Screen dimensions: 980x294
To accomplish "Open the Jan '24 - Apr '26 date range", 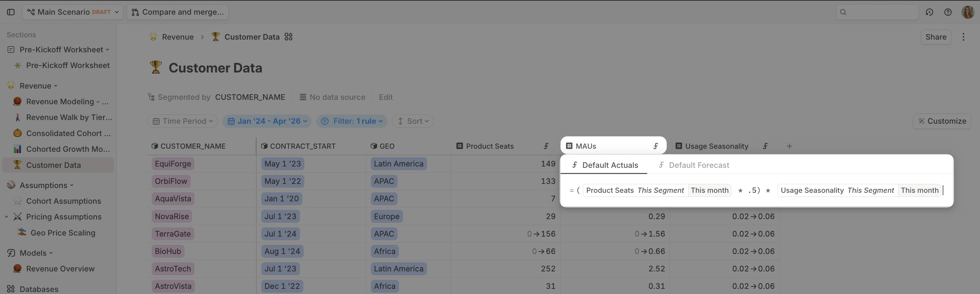I will point(267,121).
